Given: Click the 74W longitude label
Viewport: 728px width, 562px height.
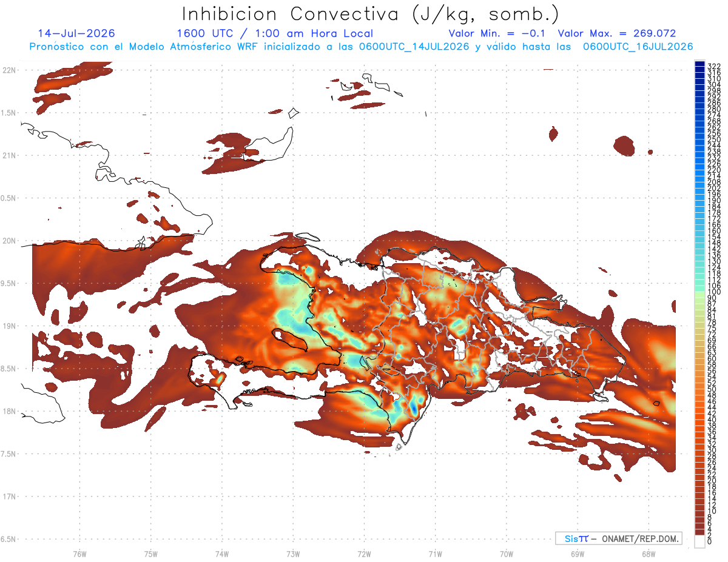Looking at the screenshot, I should tap(221, 554).
